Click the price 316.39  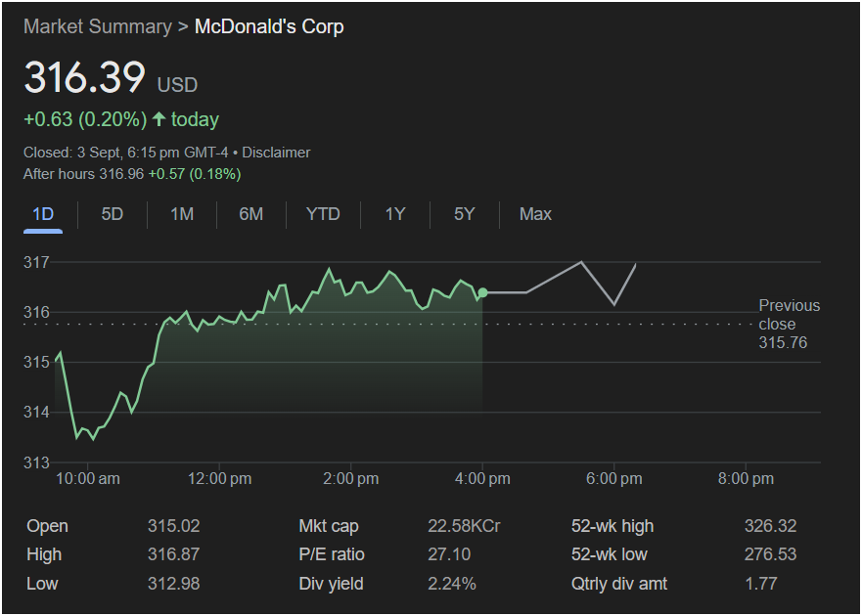coord(85,77)
